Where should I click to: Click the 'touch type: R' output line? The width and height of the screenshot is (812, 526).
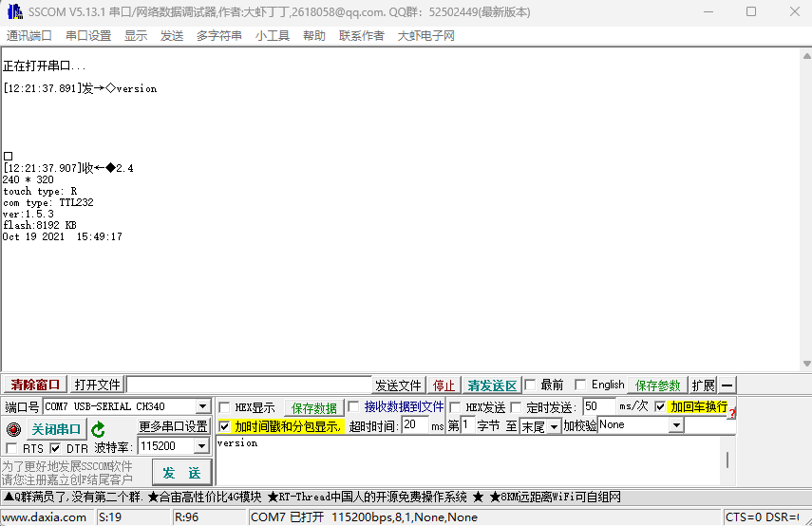click(x=40, y=191)
